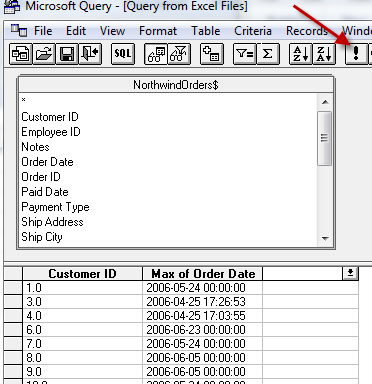This screenshot has height=384, width=372.
Task: Open the SQL view button
Action: point(123,54)
